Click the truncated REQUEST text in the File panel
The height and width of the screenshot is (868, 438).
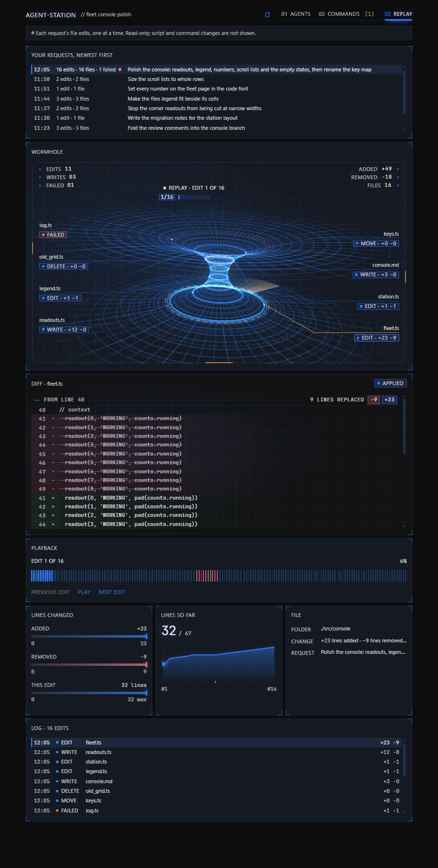point(363,652)
